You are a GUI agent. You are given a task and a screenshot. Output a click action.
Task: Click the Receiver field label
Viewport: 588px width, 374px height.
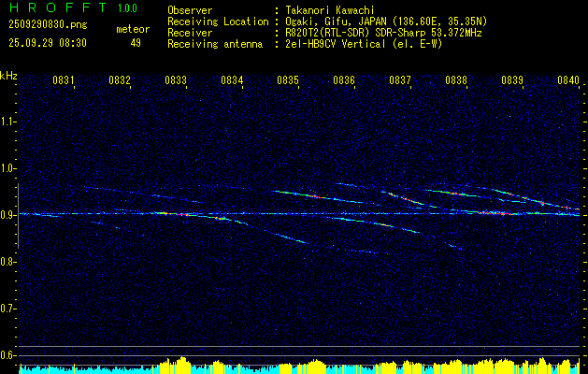point(190,33)
